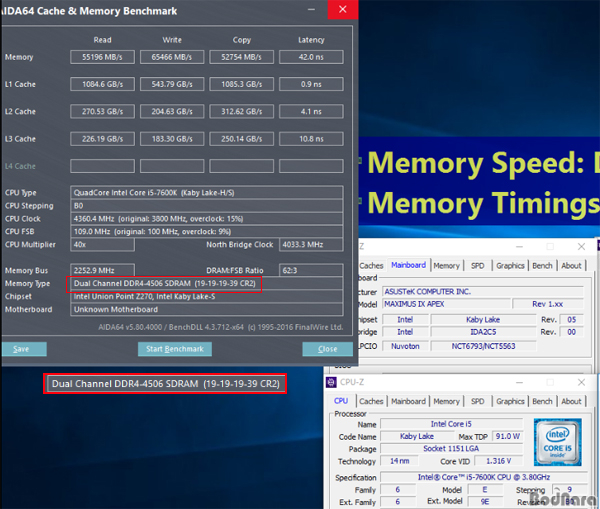This screenshot has height=509, width=600.
Task: Click Package field Socket 1151 LGA
Action: click(x=451, y=449)
